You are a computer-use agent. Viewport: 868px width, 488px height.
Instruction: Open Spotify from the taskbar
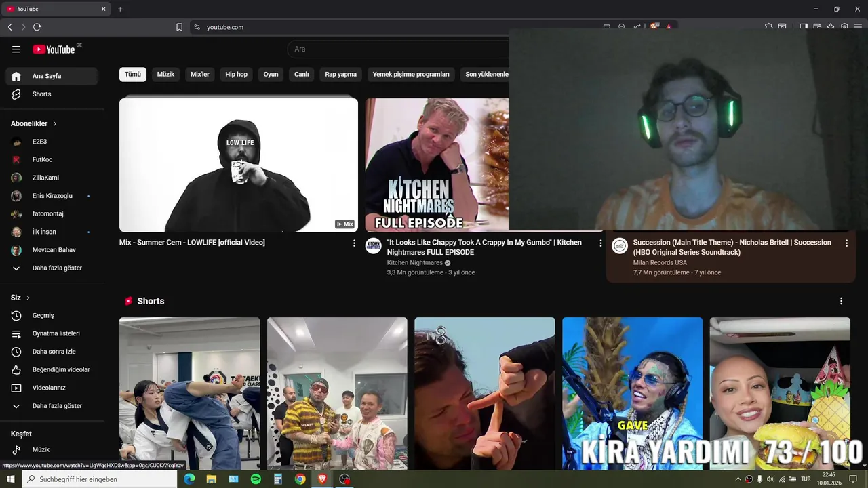click(x=256, y=479)
